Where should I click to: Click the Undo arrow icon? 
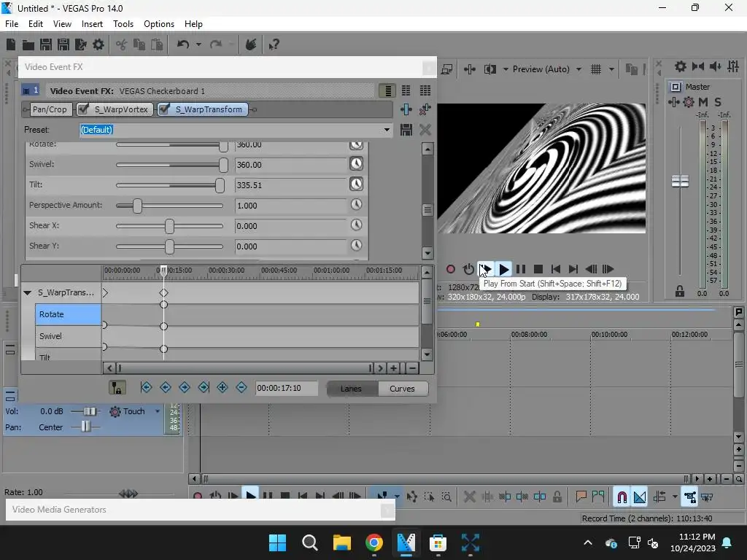coord(183,44)
